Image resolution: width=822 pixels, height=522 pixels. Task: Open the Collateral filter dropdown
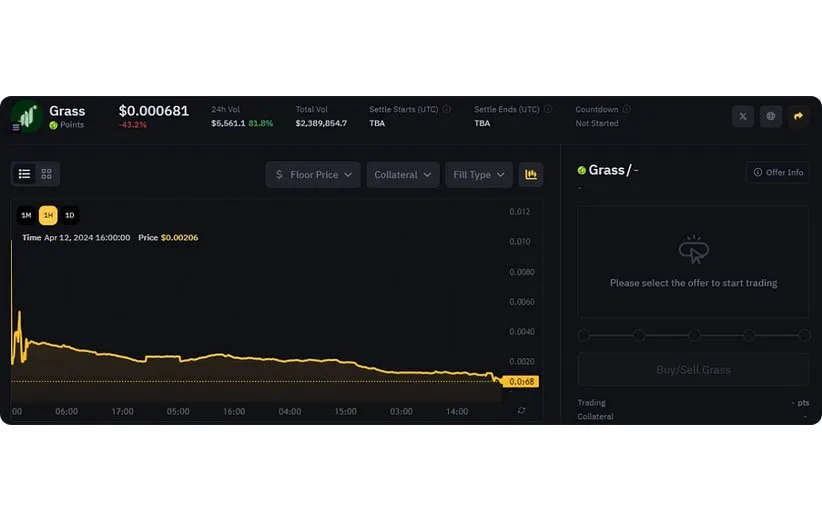tap(402, 175)
